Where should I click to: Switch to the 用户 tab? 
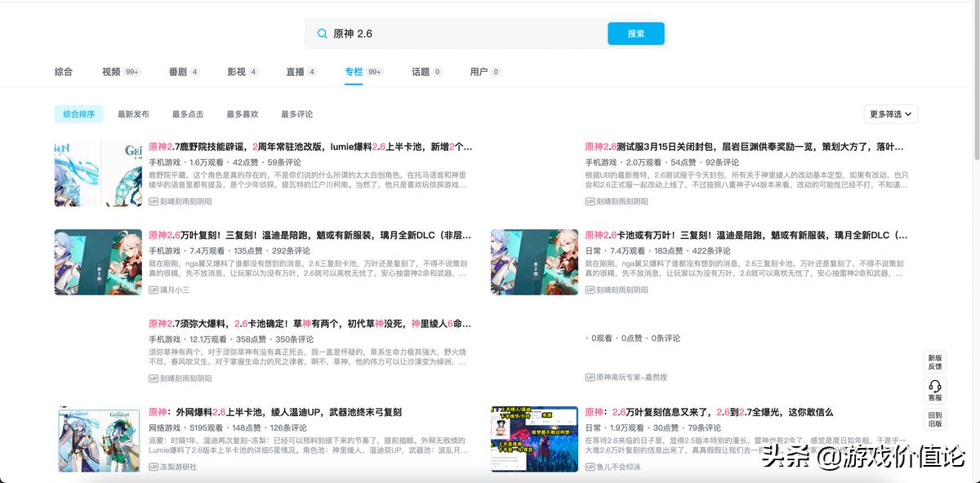pyautogui.click(x=480, y=71)
